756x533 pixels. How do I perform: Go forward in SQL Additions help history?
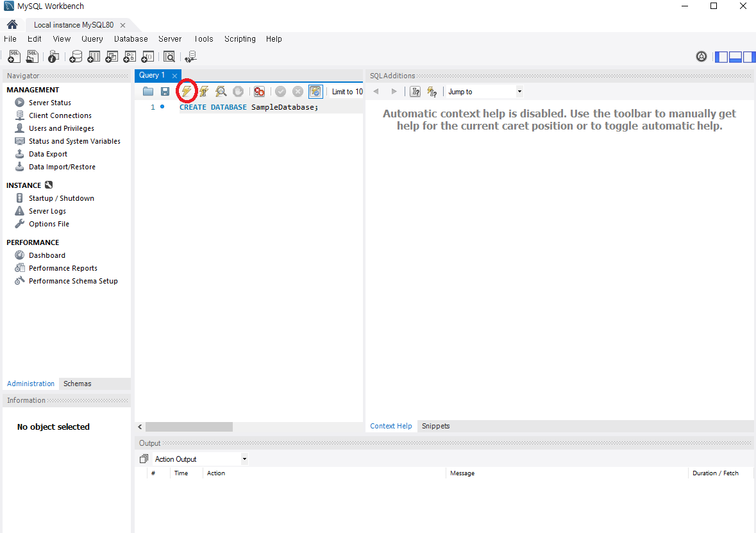pos(394,91)
